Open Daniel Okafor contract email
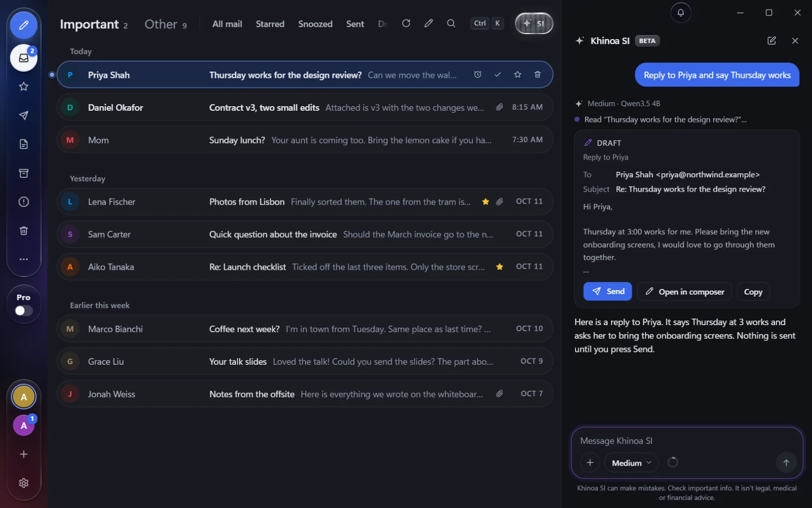This screenshot has width=812, height=508. [x=304, y=107]
